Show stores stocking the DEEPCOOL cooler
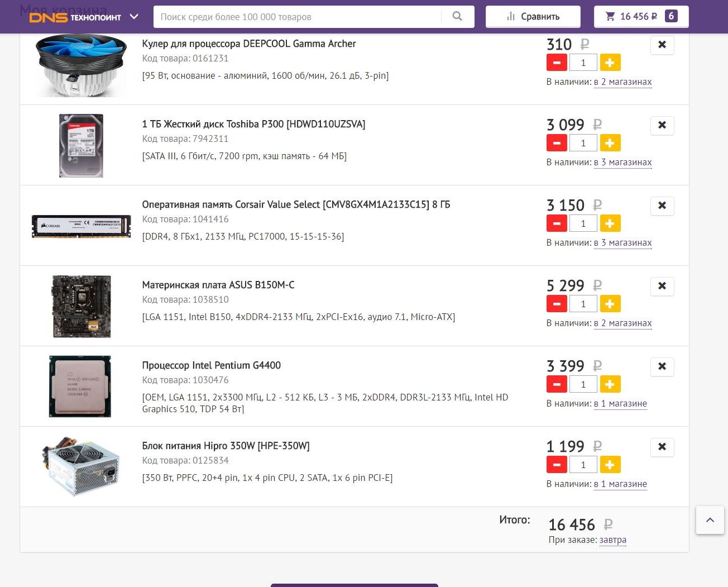Screen dimensions: 728x587 tap(623, 82)
